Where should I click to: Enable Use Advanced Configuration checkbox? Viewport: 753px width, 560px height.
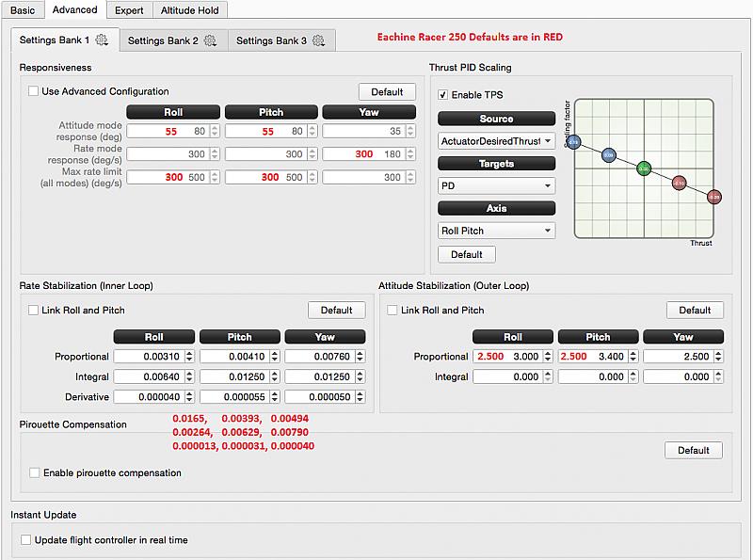34,91
